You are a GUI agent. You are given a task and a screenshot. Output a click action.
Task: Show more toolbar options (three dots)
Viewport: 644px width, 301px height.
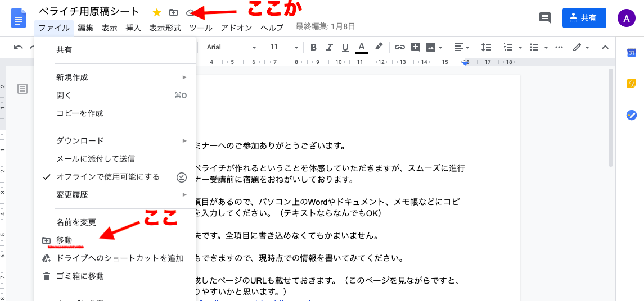(x=559, y=47)
